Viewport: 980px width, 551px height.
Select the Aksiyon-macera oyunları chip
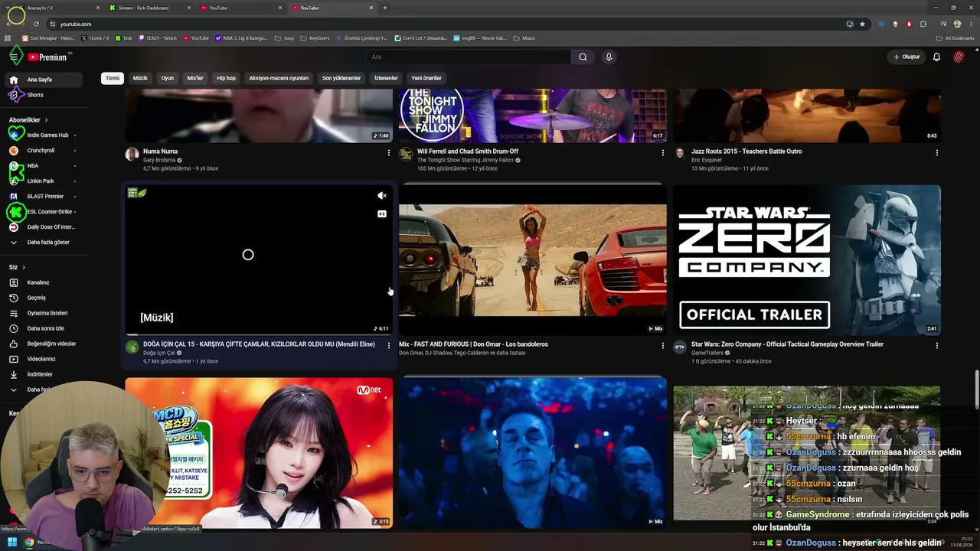click(x=279, y=78)
